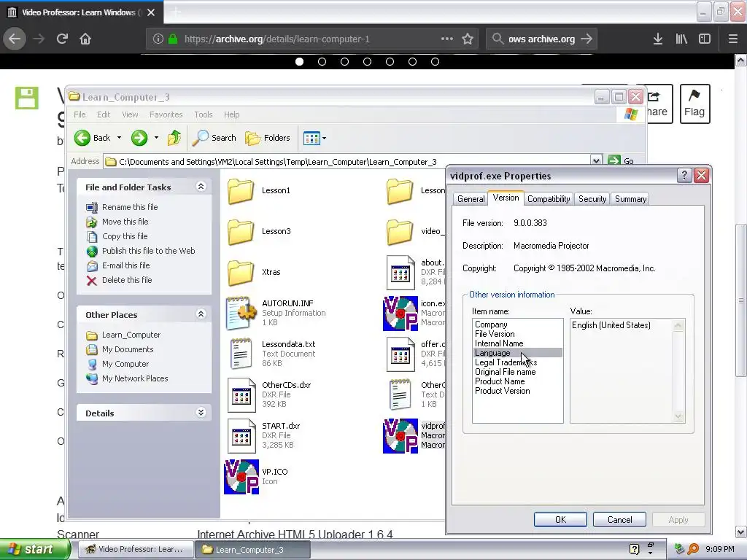The image size is (747, 560).
Task: Open My Network Places link
Action: [x=135, y=378]
